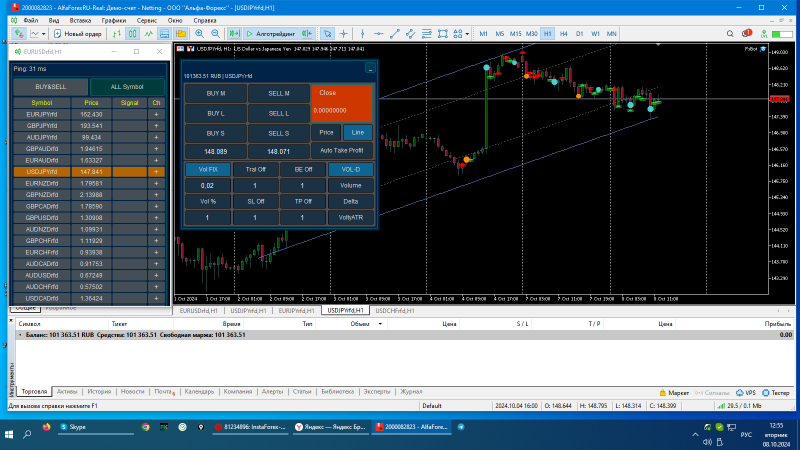The height and width of the screenshot is (450, 800).
Task: Select the USDJPYrfd symbol row
Action: [89, 172]
